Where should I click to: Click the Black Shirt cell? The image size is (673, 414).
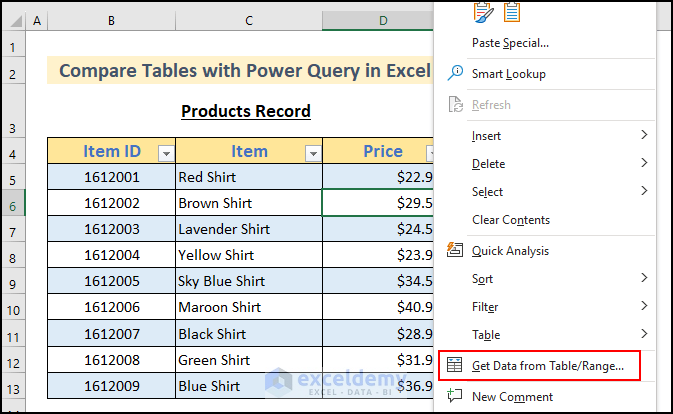coord(249,334)
